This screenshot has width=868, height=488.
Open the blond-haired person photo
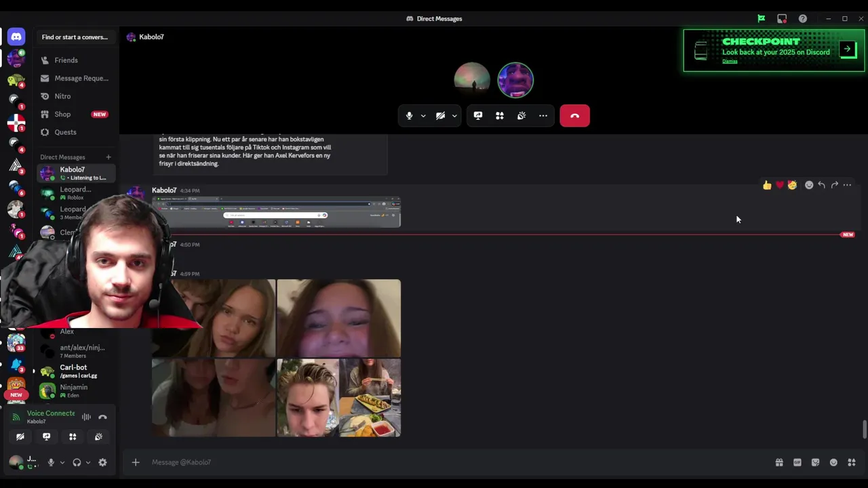pyautogui.click(x=307, y=397)
